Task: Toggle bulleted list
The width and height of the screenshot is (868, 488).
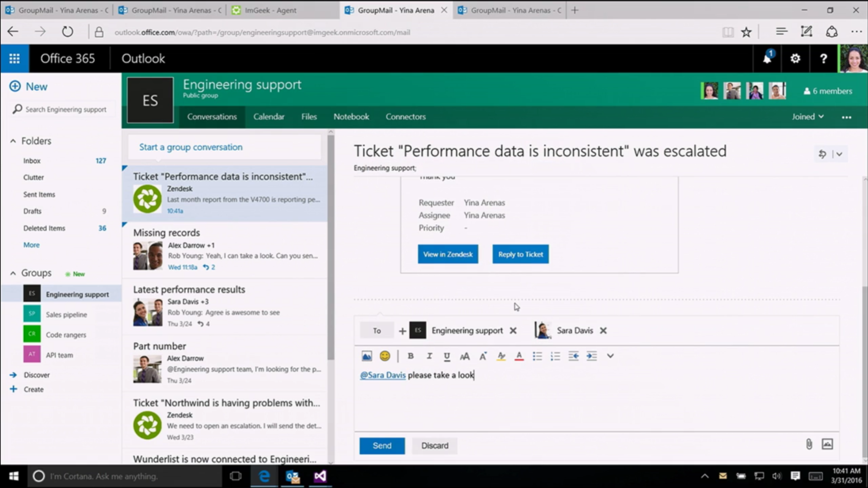Action: 537,356
